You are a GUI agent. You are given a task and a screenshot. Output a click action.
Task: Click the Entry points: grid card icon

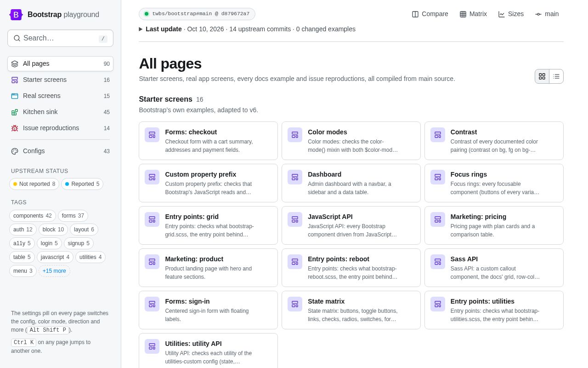tap(152, 219)
